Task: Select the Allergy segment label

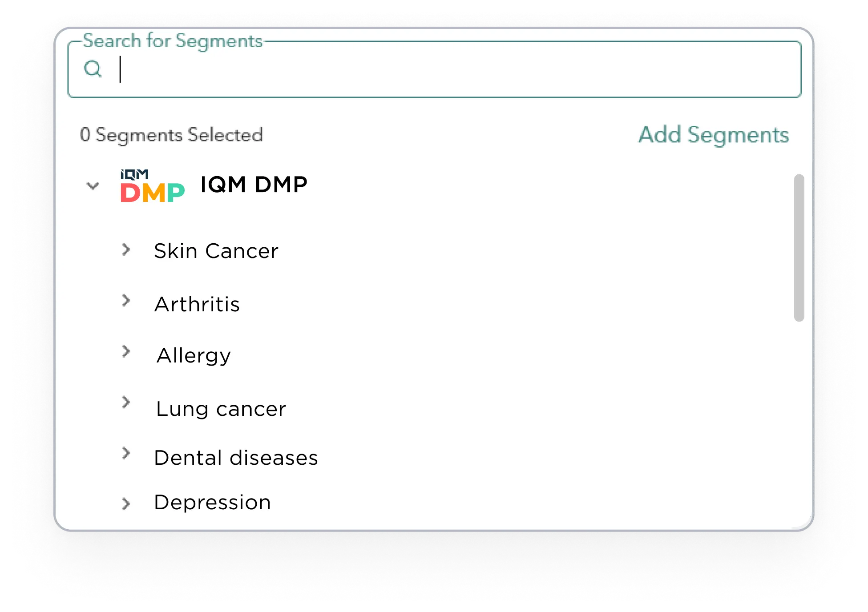Action: [194, 356]
